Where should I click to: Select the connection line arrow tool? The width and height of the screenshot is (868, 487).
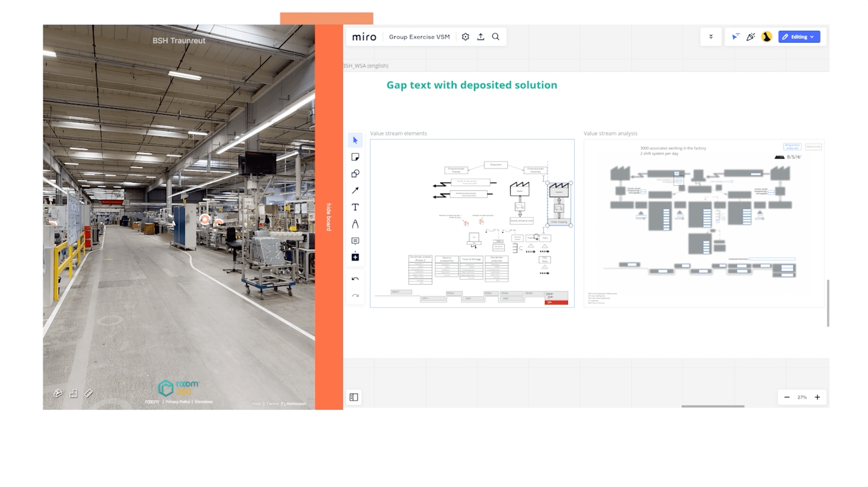355,190
